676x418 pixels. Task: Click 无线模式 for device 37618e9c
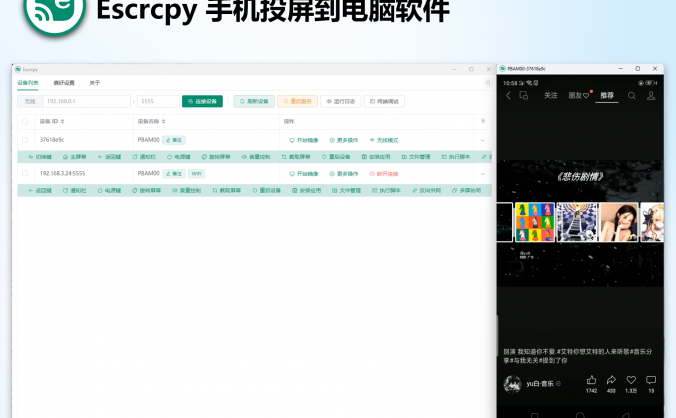384,140
